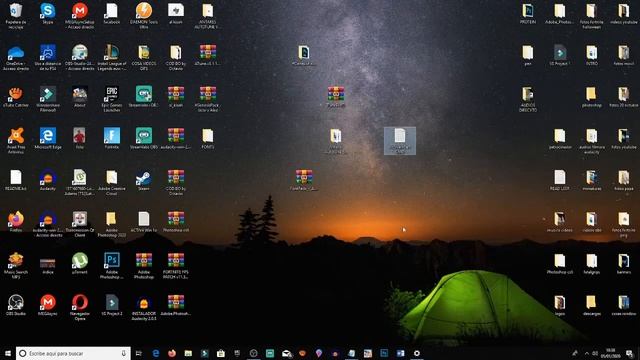Select the MEGAsync shortcut next to OBS Studio

point(48,305)
